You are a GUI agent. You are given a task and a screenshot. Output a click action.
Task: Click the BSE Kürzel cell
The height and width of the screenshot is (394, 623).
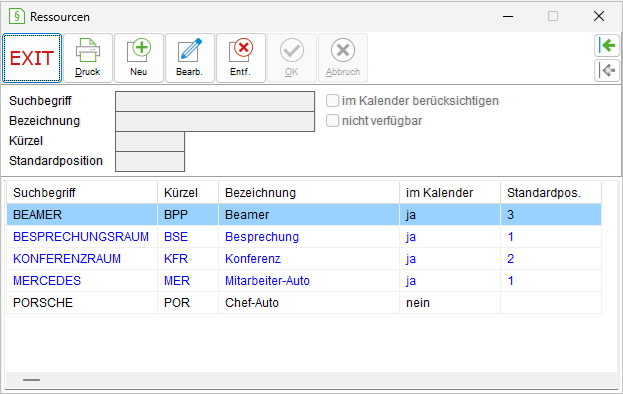[188, 237]
